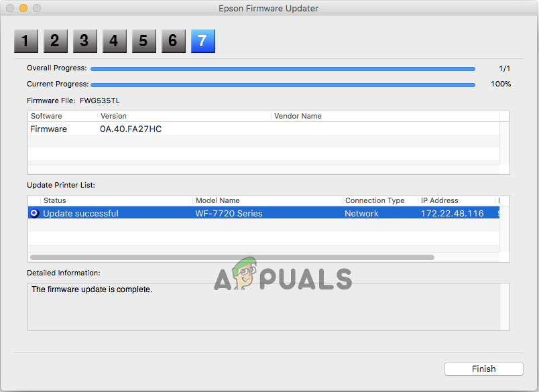Click the printer list horizontal scrollbar
Screen dimensions: 539x392
232,257
